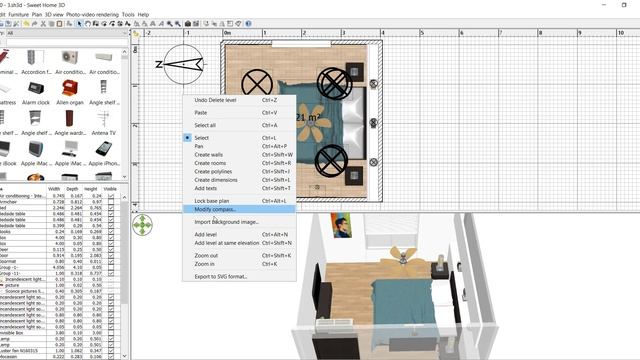Choose the Create polylines toolbar tool
Image resolution: width=640 pixels, height=360 pixels.
112,24
